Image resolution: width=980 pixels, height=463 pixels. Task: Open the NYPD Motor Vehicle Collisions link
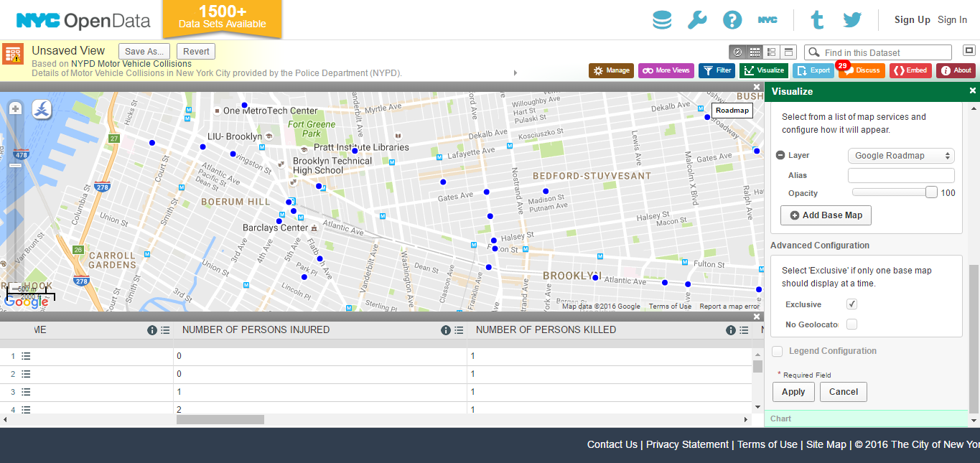pos(131,64)
